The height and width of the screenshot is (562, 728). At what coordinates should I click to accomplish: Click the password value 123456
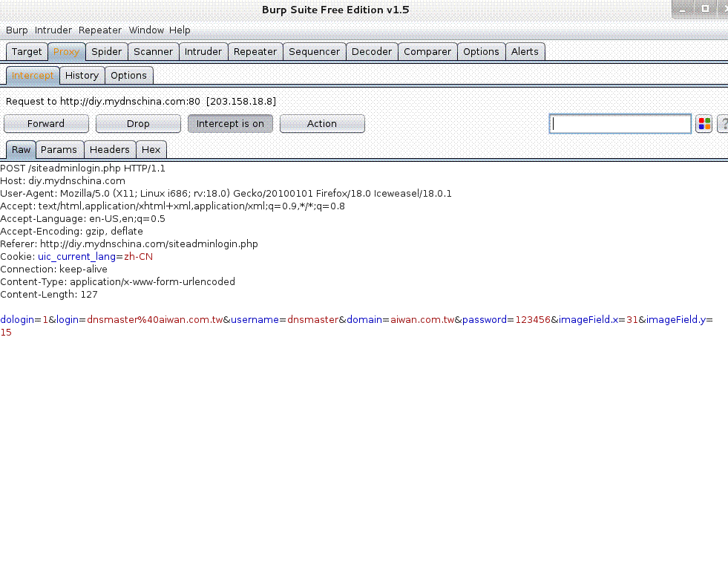(533, 319)
